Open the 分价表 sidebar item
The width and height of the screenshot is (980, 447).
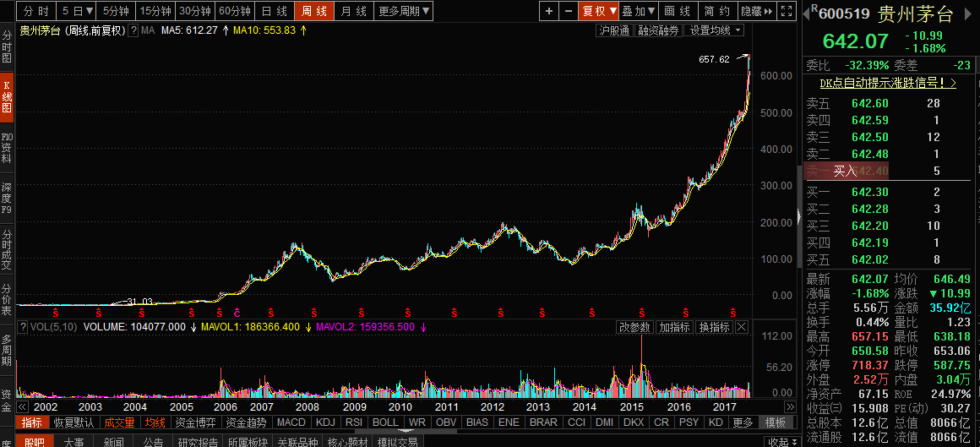pyautogui.click(x=7, y=301)
